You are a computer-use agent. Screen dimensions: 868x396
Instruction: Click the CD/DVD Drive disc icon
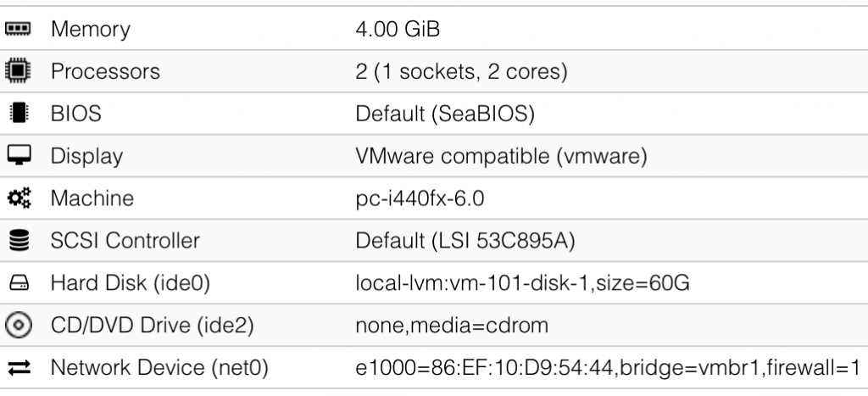coord(19,325)
